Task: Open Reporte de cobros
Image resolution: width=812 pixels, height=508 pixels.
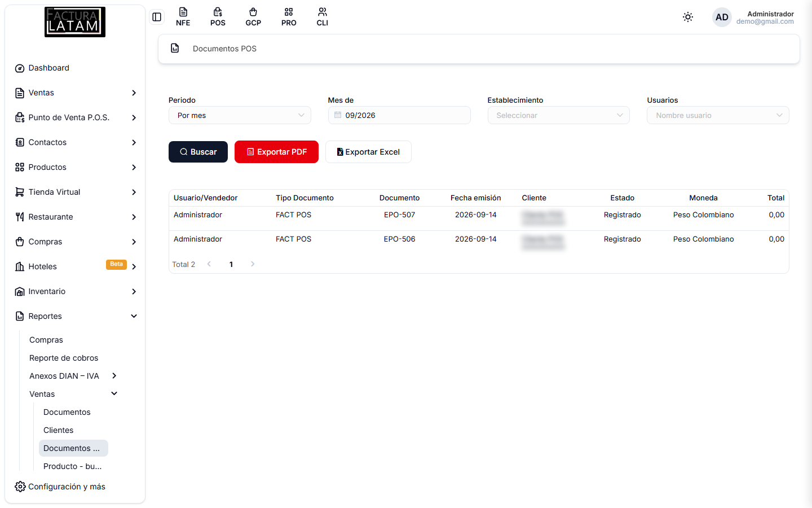Action: pyautogui.click(x=64, y=358)
